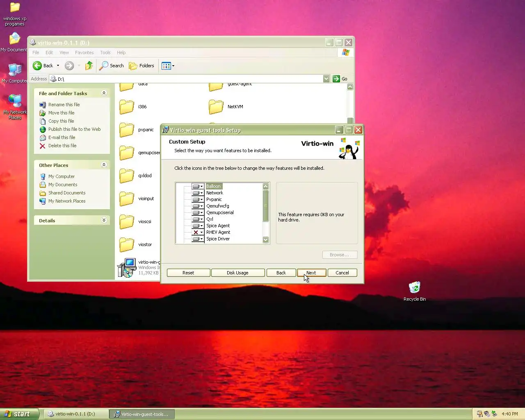Image resolution: width=525 pixels, height=420 pixels.
Task: Click Rename this file
Action: [x=64, y=105]
